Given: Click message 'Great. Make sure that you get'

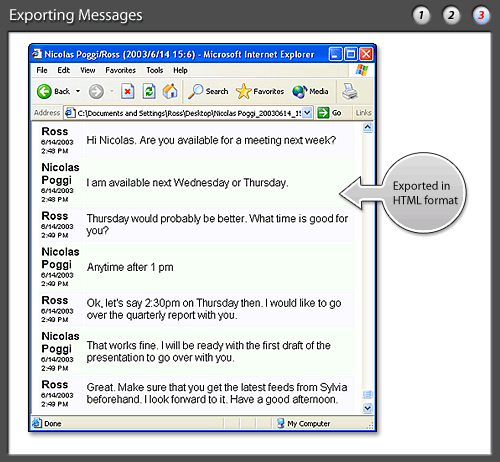Looking at the screenshot, I should tap(217, 393).
